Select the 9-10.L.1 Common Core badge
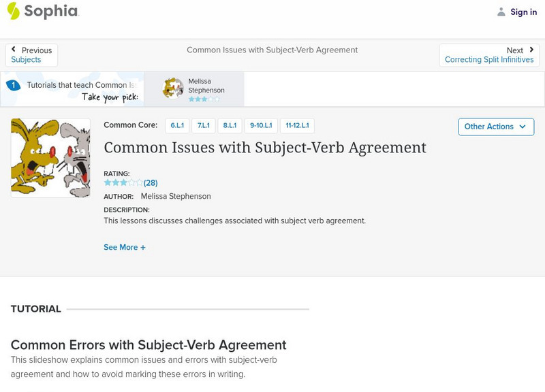 [261, 125]
